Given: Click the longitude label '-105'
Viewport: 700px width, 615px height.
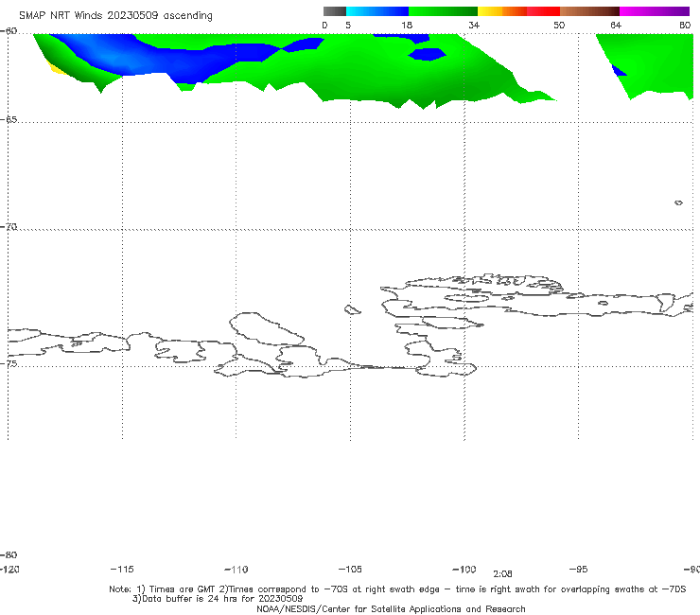Looking at the screenshot, I should tap(350, 570).
